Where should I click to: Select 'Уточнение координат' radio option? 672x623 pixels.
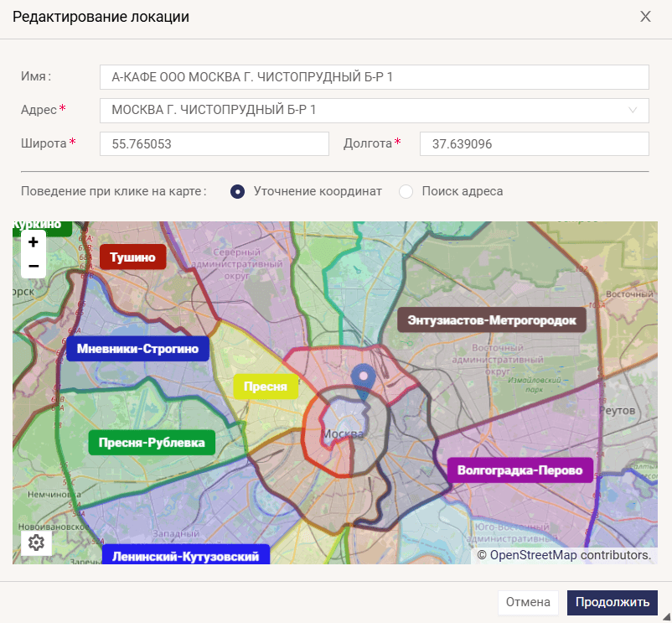click(238, 191)
